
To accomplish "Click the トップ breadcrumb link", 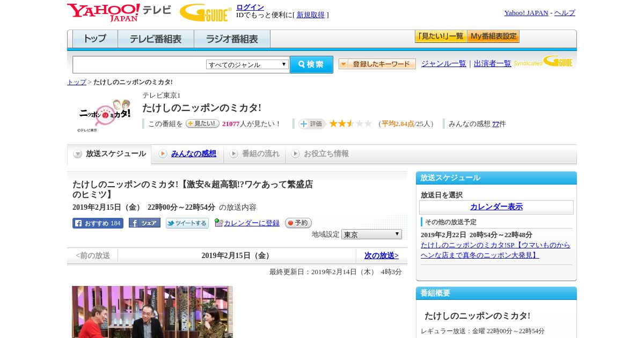I will (x=77, y=82).
